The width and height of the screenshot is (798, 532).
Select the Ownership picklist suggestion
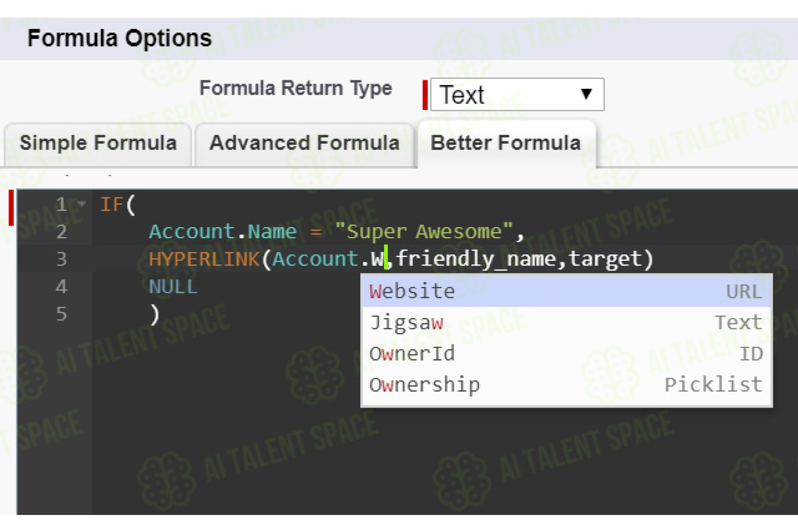point(567,384)
